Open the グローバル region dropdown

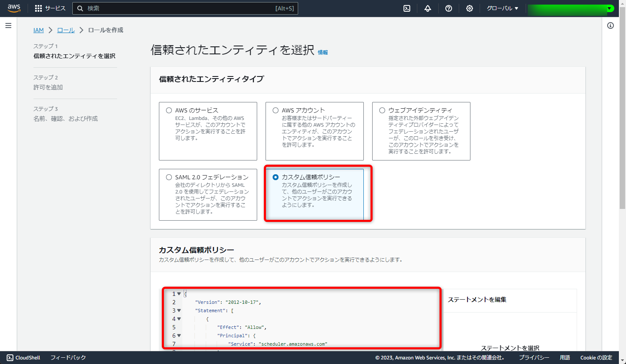click(502, 8)
